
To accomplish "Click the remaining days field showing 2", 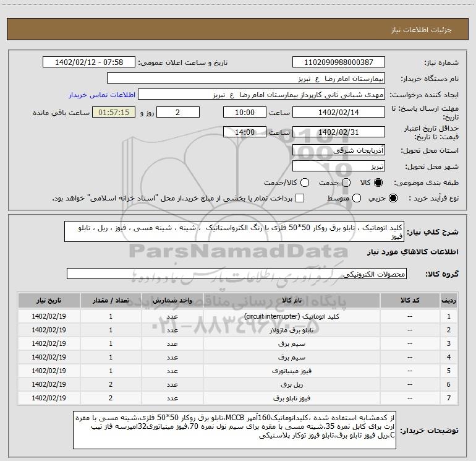I will (x=178, y=112).
